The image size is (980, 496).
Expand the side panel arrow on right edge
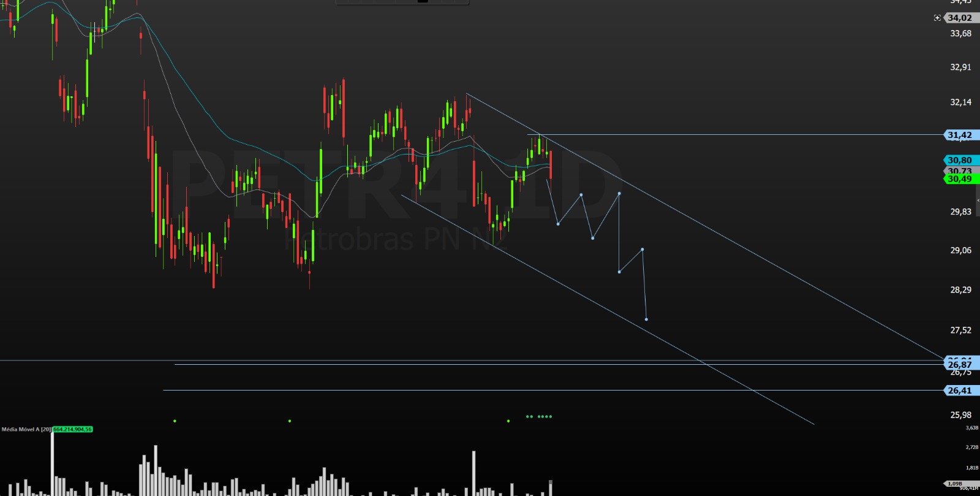978,200
